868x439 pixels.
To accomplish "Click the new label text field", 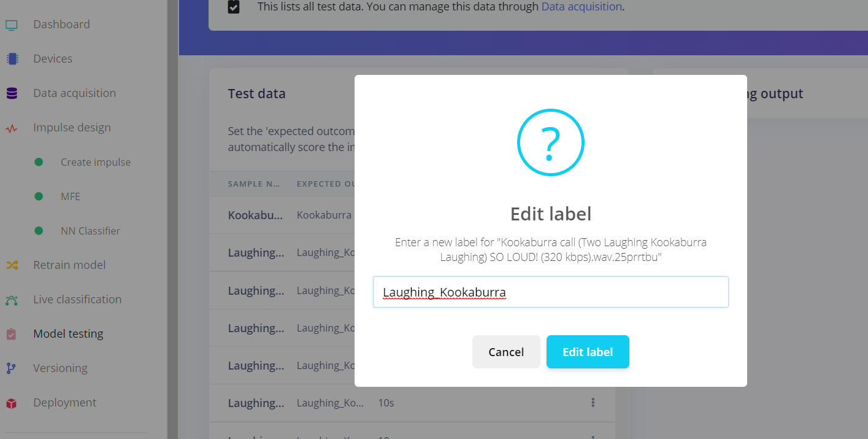I will coord(551,292).
